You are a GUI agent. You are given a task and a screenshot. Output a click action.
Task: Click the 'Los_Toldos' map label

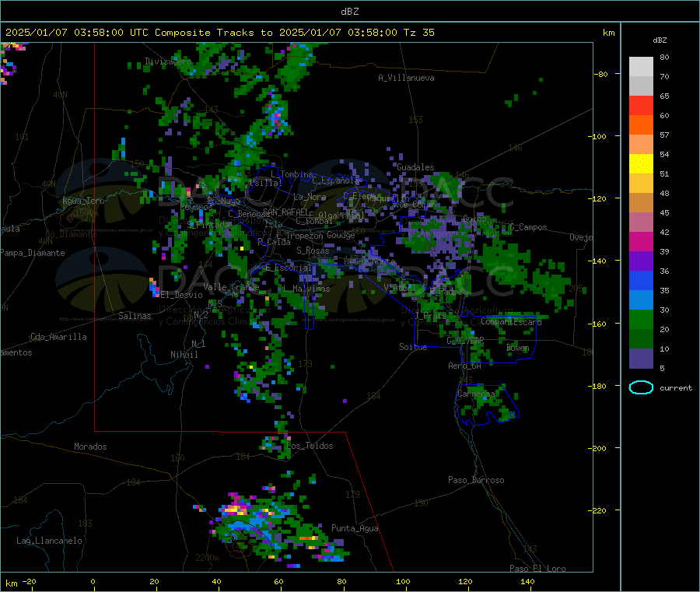[x=310, y=446]
